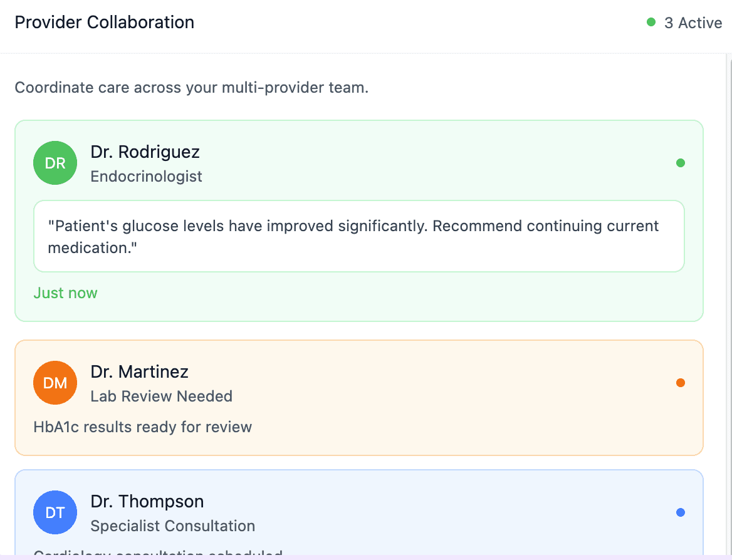
Task: Select the Dr. Rodriguez name
Action: [x=145, y=152]
